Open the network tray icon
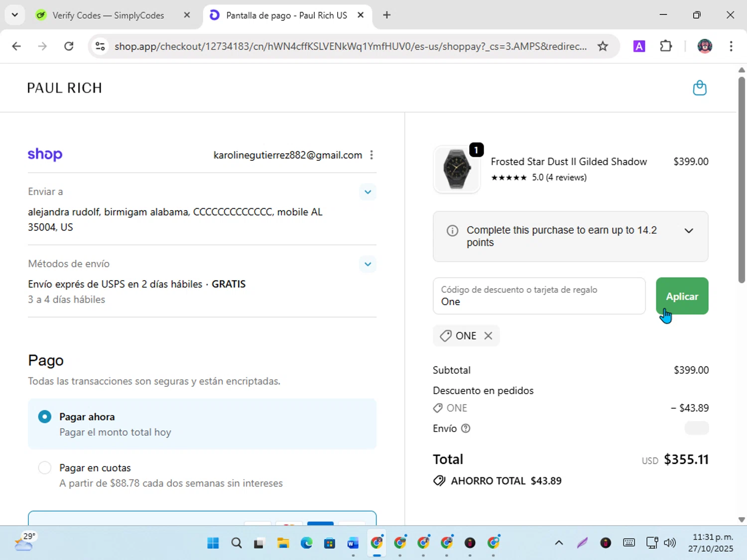This screenshot has height=560, width=747. pyautogui.click(x=651, y=543)
